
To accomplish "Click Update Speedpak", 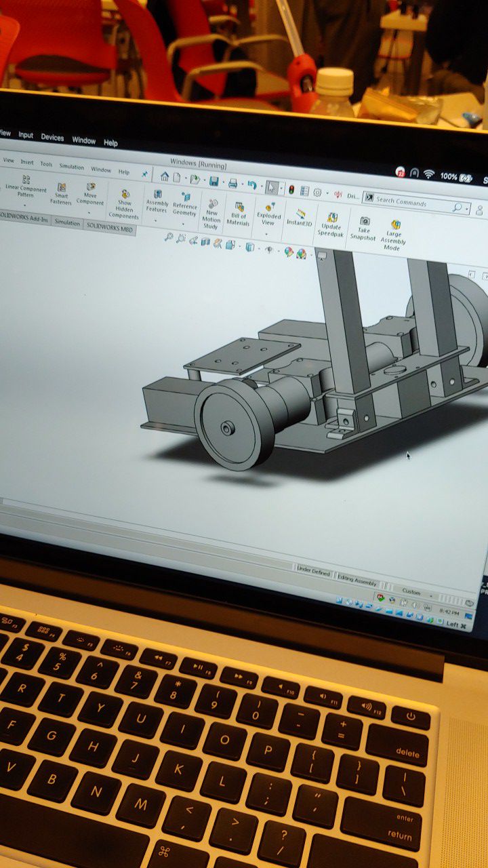I will click(x=331, y=224).
